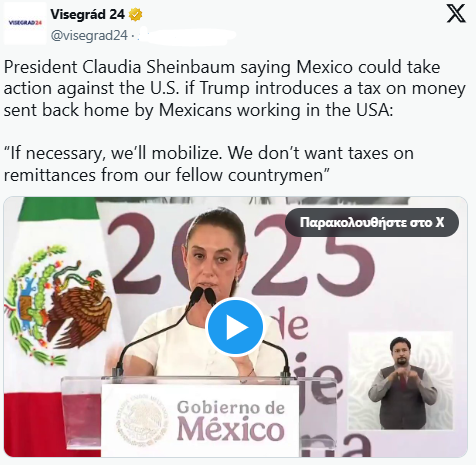Click the quoted text about remittances

coord(209,164)
